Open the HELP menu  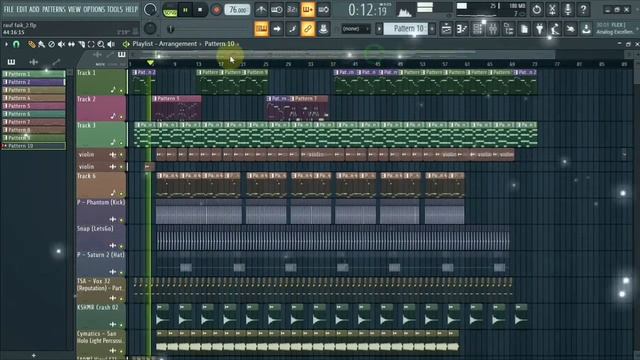click(x=131, y=9)
